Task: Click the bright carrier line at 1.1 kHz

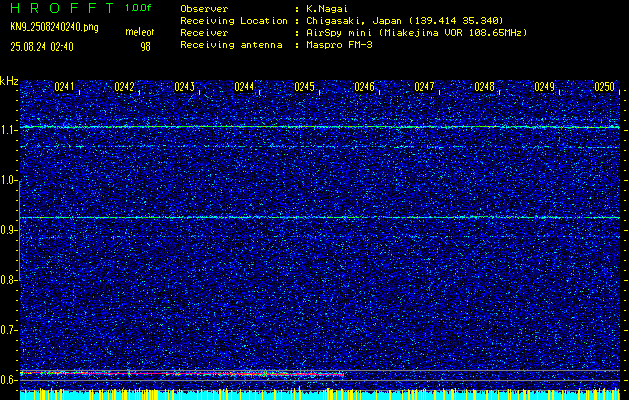Action: point(320,127)
